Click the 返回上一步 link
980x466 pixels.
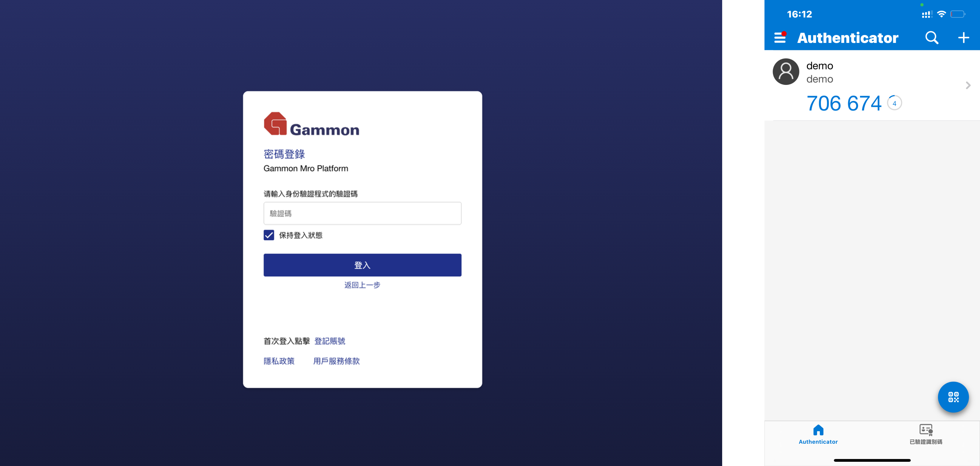[362, 285]
